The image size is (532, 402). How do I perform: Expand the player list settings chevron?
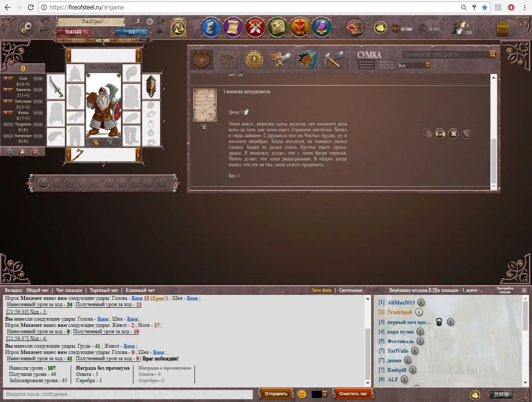click(x=524, y=290)
